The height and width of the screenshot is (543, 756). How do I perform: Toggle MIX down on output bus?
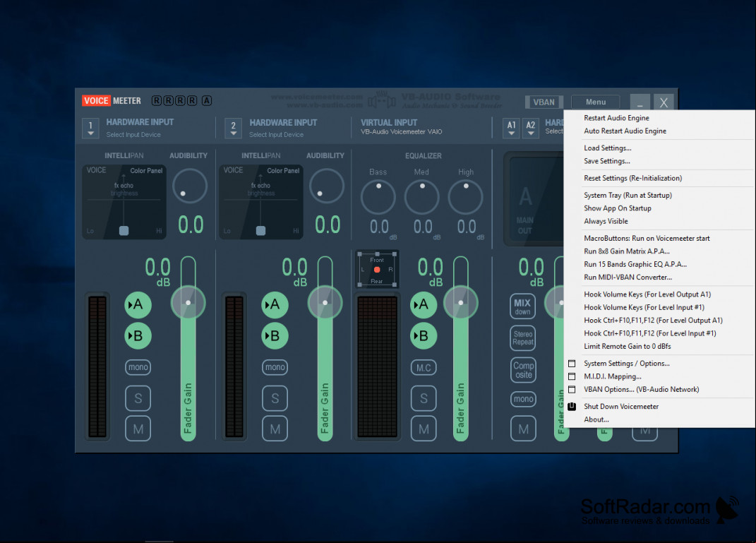522,306
